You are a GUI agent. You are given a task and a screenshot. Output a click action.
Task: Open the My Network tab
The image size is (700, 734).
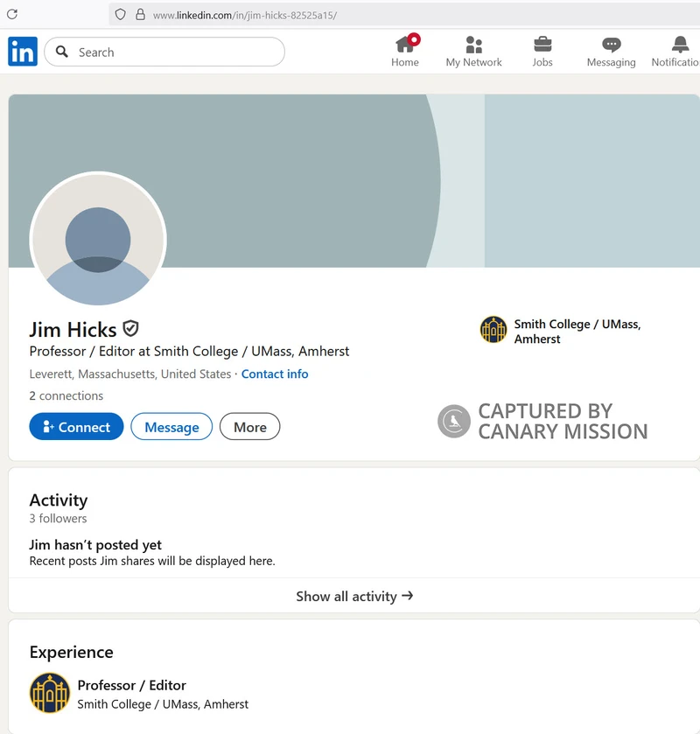point(473,52)
